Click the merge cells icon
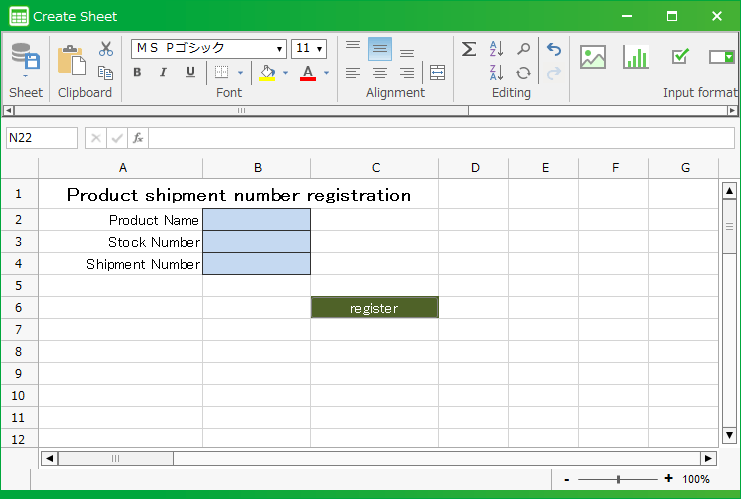The height and width of the screenshot is (499, 741). point(437,73)
